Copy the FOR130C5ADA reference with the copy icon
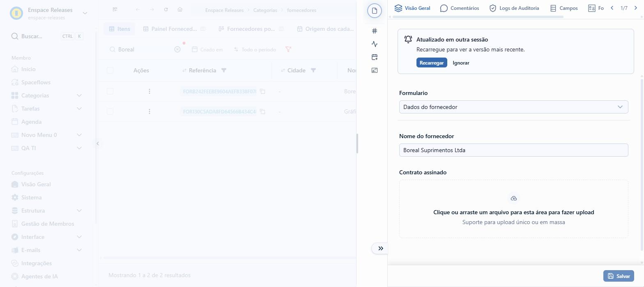The height and width of the screenshot is (287, 644). (262, 111)
